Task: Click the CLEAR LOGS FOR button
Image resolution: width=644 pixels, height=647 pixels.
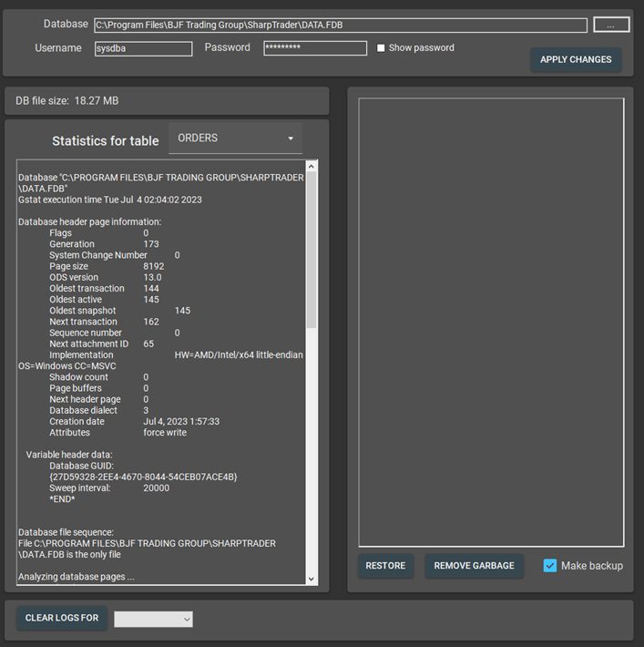Action: pos(62,618)
